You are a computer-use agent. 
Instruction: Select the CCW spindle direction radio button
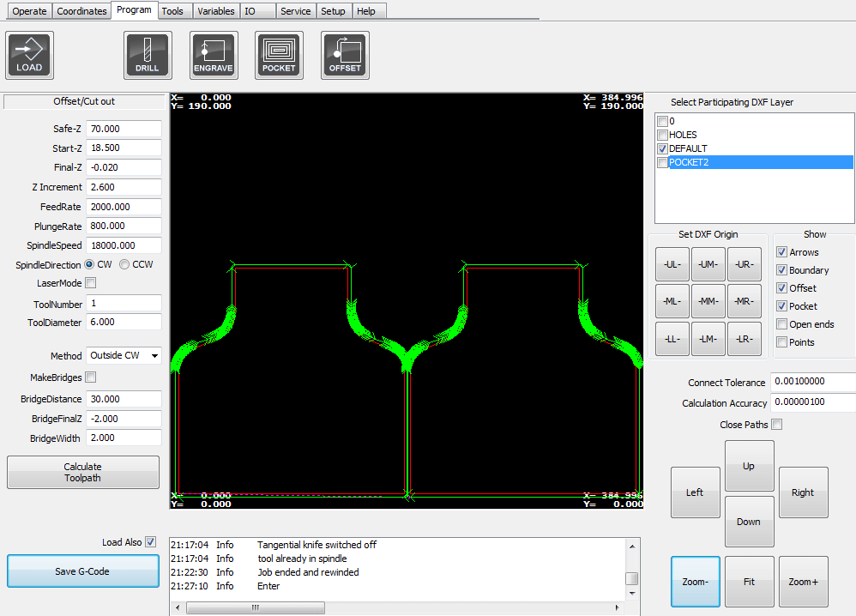tap(124, 265)
